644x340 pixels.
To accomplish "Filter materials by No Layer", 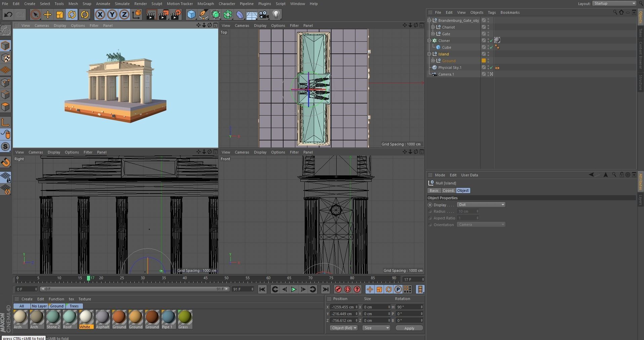I will point(39,306).
